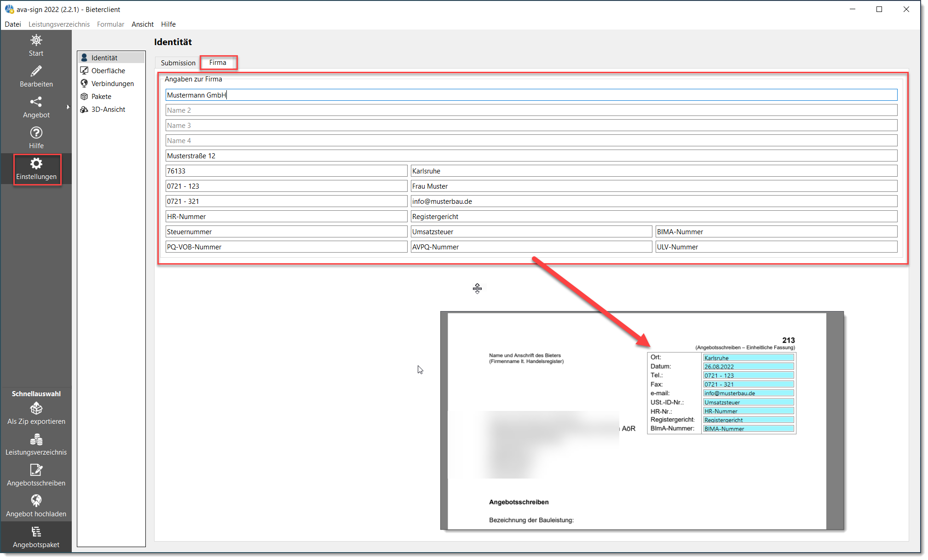Screen dimensions: 928x560
Task: Click the ULV-Nummer field
Action: click(x=776, y=247)
